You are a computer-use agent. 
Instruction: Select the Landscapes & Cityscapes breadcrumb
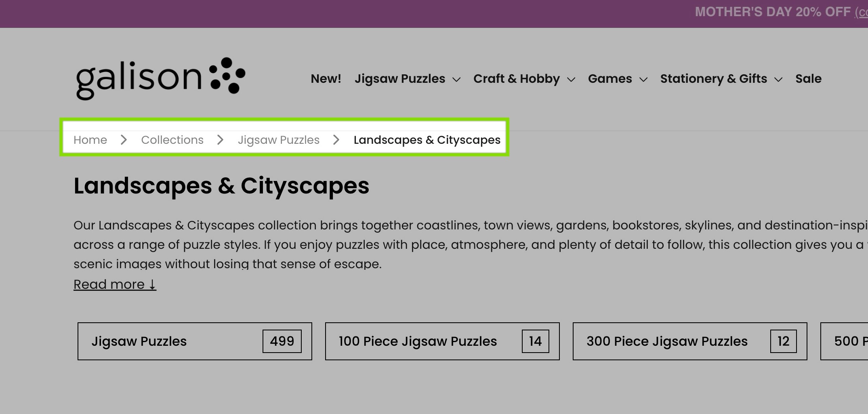pyautogui.click(x=427, y=140)
